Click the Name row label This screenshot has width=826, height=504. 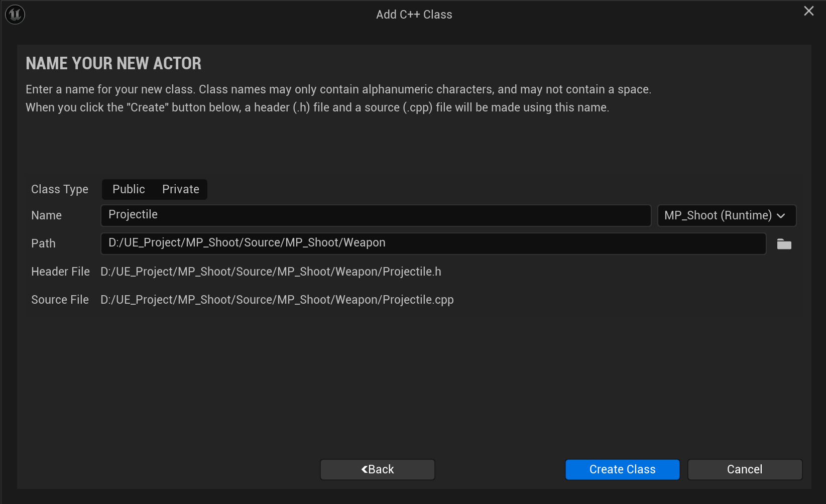tap(47, 215)
